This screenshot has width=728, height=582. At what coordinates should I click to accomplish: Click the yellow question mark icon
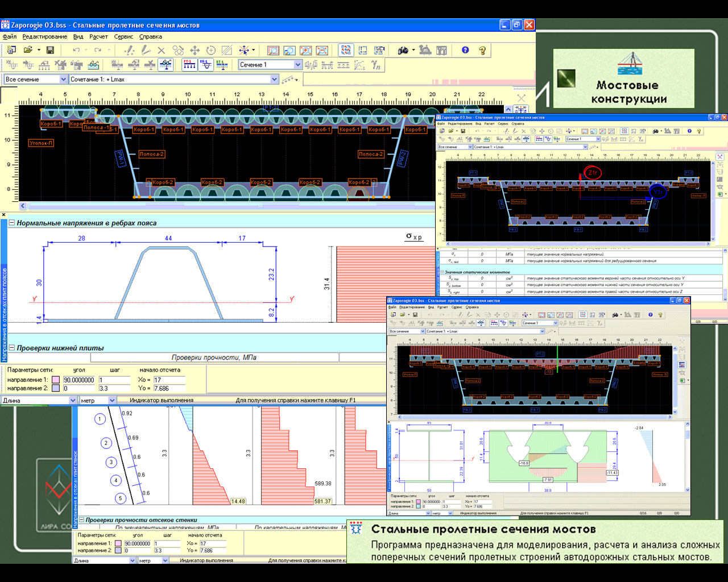pos(482,50)
